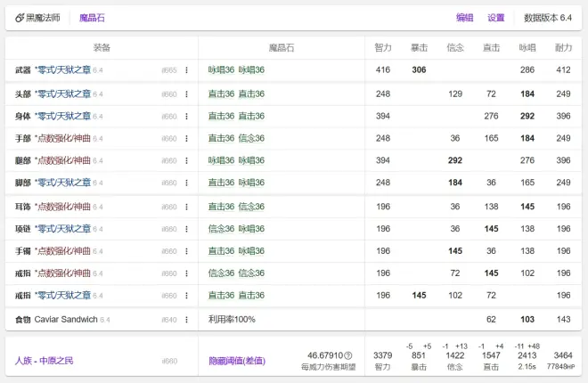Click the 身体 row more-options icon

(x=186, y=116)
